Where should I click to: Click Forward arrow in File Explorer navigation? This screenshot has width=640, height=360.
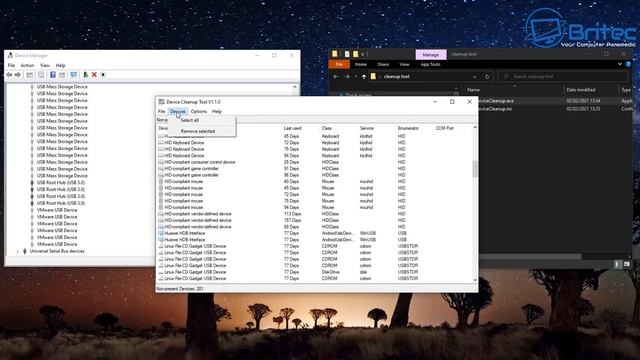[x=347, y=77]
